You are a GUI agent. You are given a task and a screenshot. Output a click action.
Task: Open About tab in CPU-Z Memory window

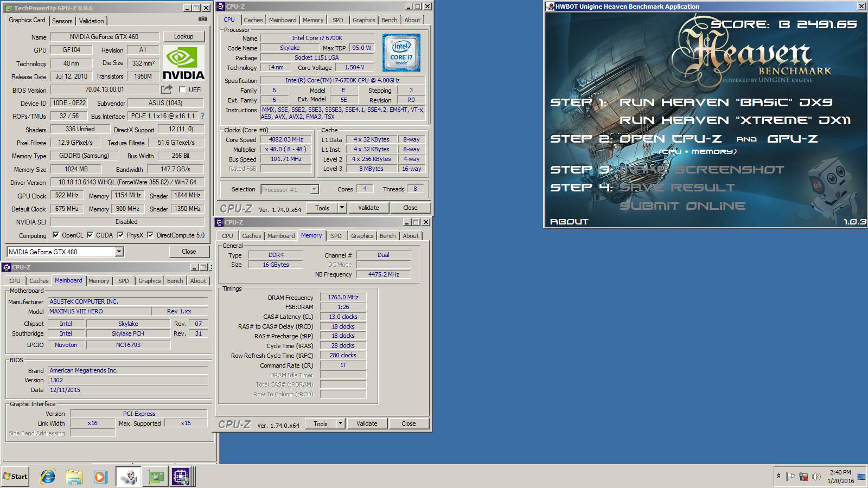coord(411,236)
